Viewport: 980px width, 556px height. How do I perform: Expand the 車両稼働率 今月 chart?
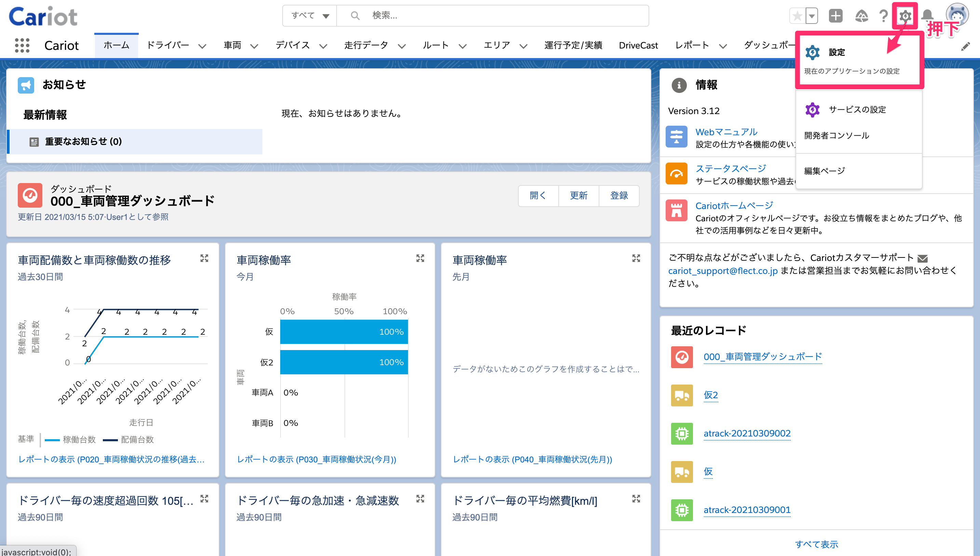tap(420, 259)
